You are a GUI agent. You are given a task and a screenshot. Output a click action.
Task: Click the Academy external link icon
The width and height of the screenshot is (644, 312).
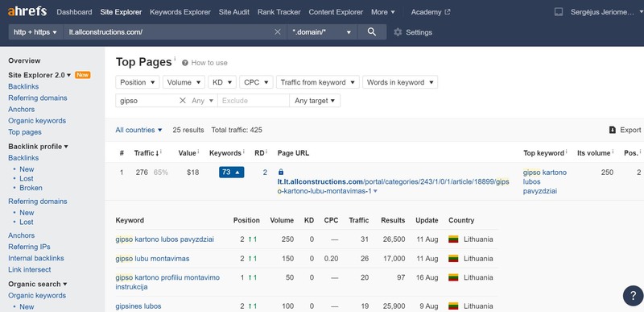click(x=448, y=12)
